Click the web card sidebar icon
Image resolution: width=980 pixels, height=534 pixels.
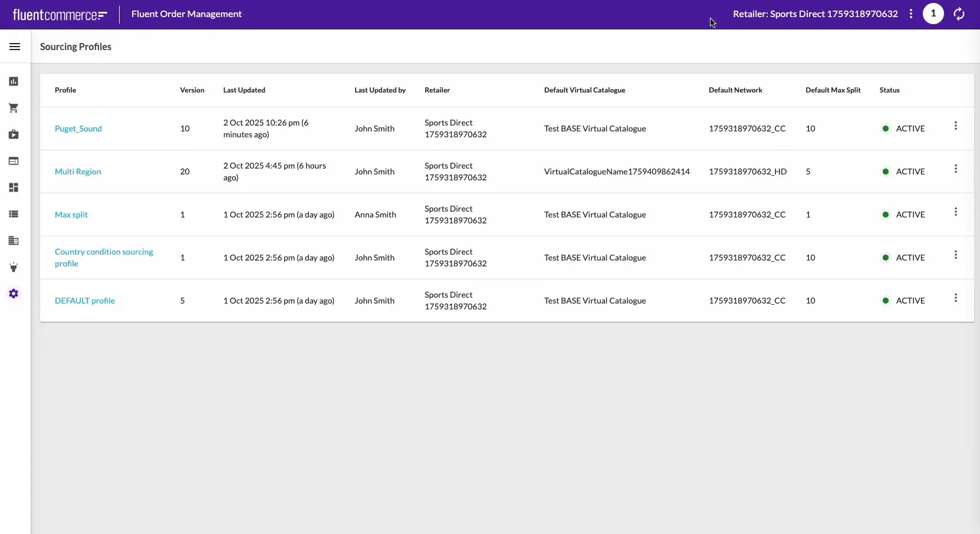pos(14,161)
